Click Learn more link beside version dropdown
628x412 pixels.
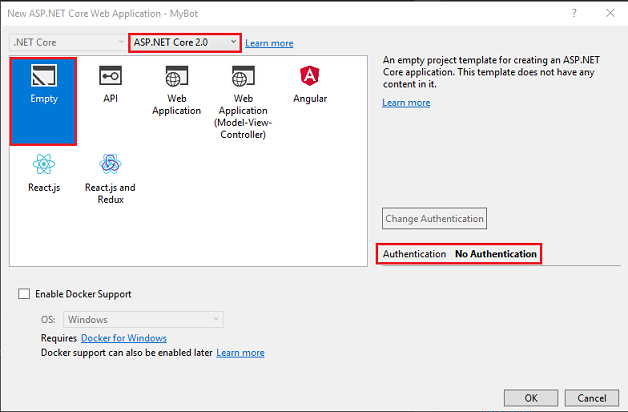click(269, 43)
